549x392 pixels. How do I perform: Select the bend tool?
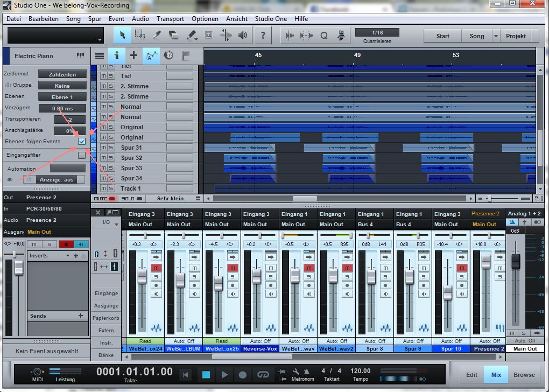click(x=226, y=36)
